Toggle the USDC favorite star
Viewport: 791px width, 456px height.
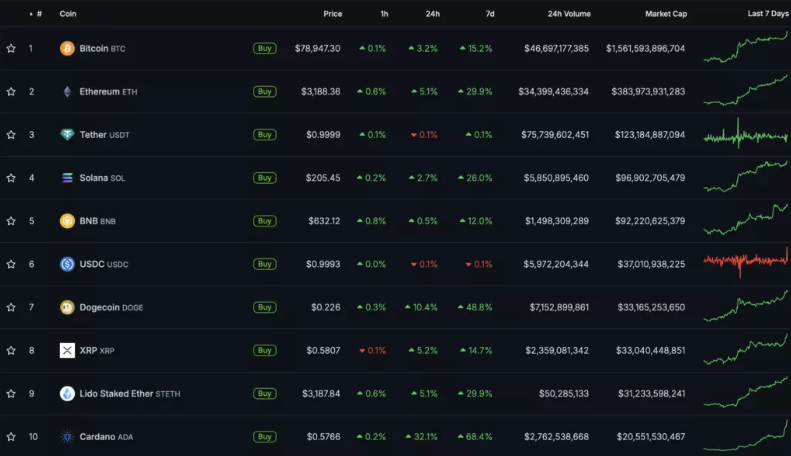point(11,264)
